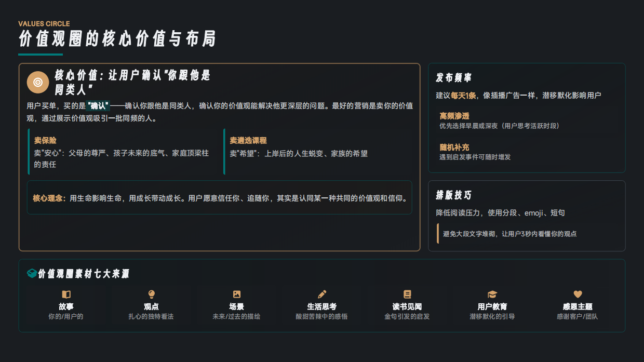Click the image icon above 场景
Image resolution: width=644 pixels, height=362 pixels.
tap(237, 294)
